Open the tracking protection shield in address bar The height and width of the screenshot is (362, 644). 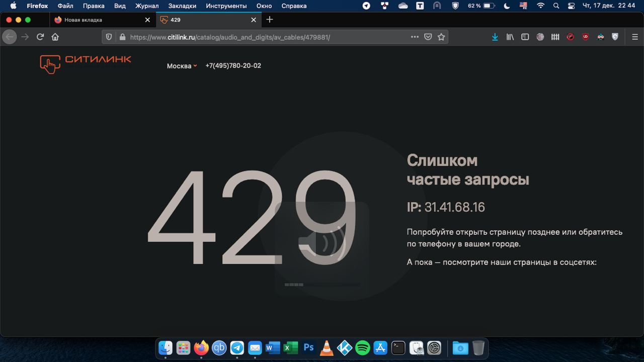(x=109, y=37)
